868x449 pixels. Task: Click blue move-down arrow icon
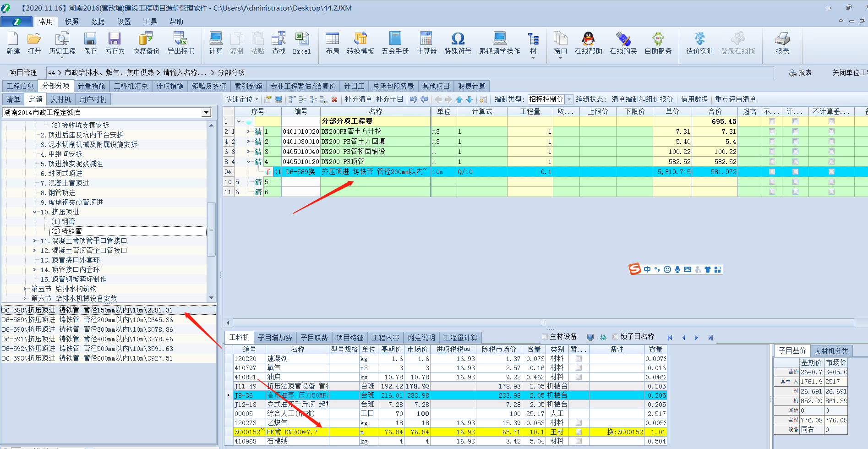pos(469,99)
